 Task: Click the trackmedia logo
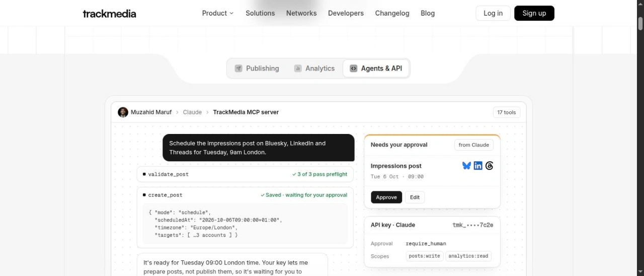(109, 14)
